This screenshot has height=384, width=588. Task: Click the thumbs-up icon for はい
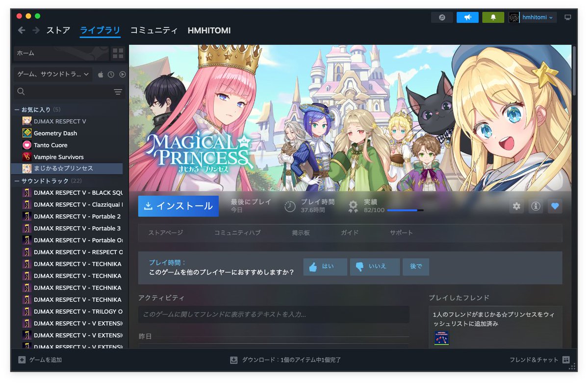[313, 267]
